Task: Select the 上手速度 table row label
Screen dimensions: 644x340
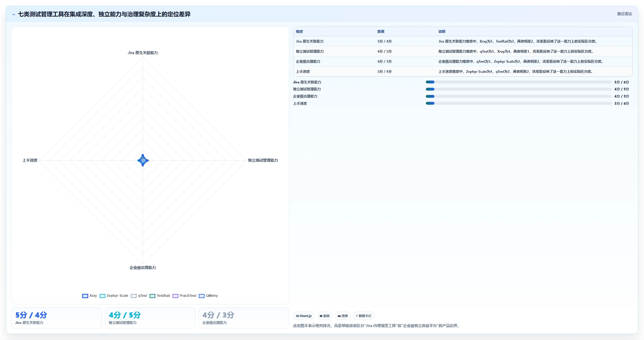Action: tap(303, 72)
